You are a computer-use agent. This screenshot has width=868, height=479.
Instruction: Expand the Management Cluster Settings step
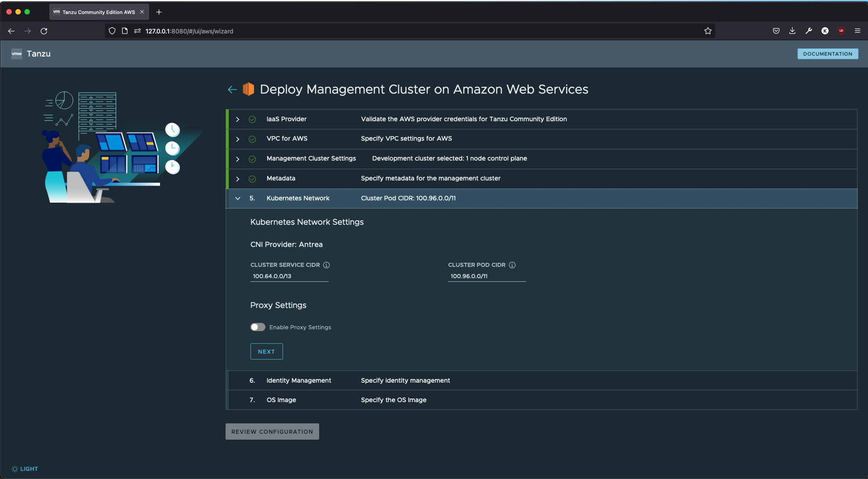click(x=238, y=159)
